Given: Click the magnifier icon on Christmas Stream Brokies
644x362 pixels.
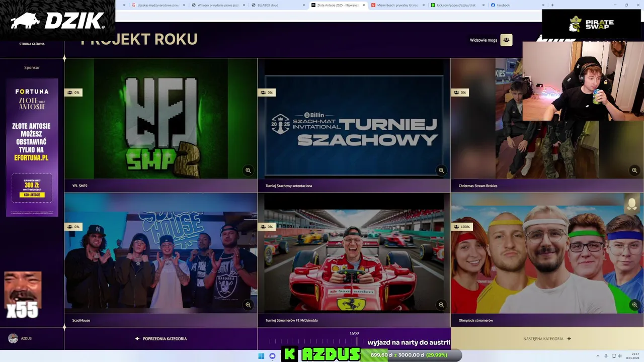Looking at the screenshot, I should [634, 170].
